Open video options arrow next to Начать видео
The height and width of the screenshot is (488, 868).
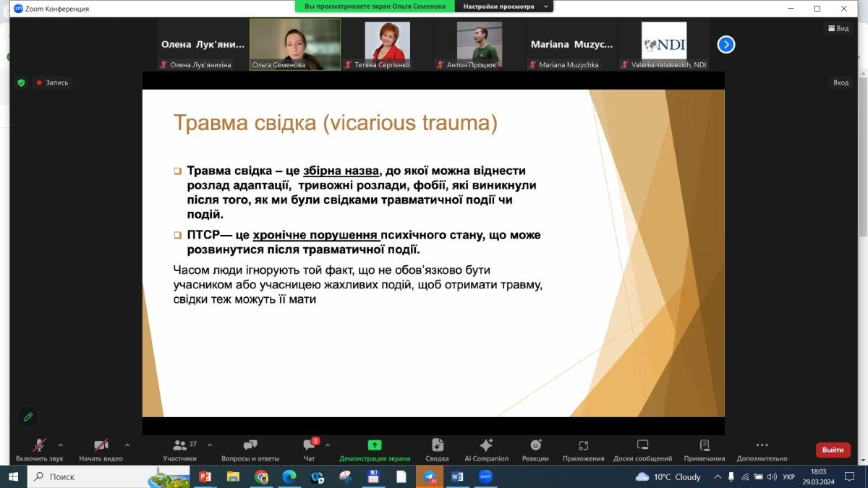tap(127, 445)
